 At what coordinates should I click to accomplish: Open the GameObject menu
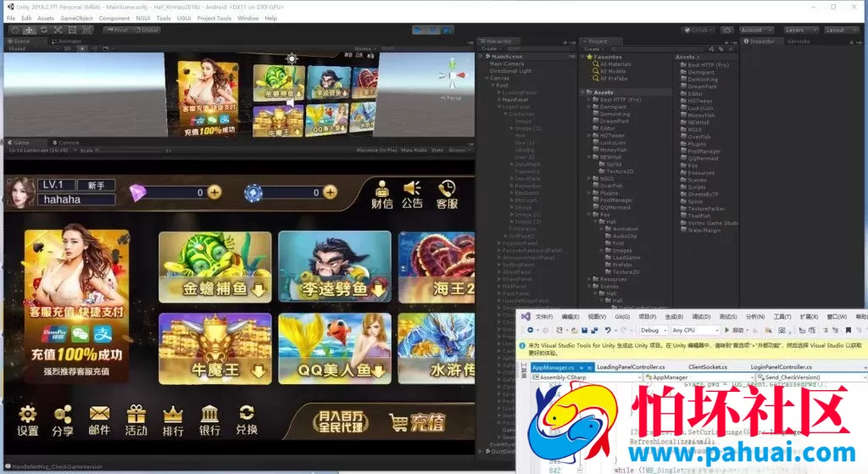coord(76,19)
